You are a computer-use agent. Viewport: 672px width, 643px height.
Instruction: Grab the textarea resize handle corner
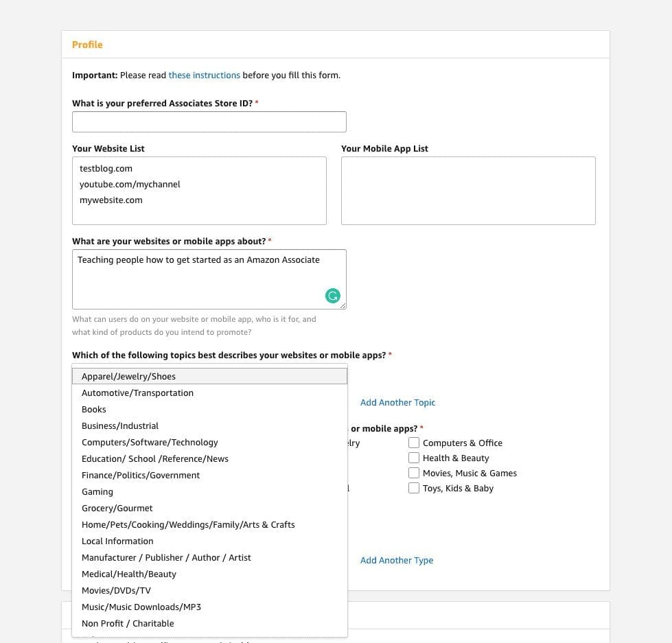[343, 305]
